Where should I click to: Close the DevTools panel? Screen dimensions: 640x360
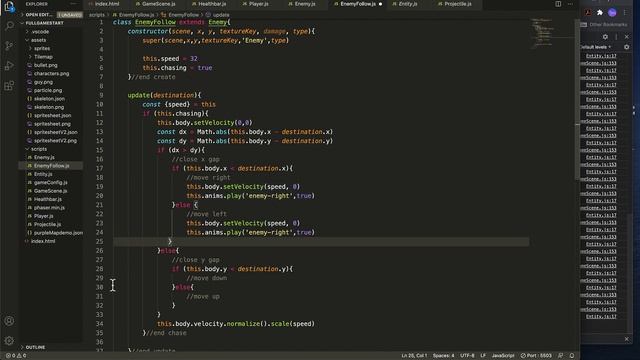(627, 37)
